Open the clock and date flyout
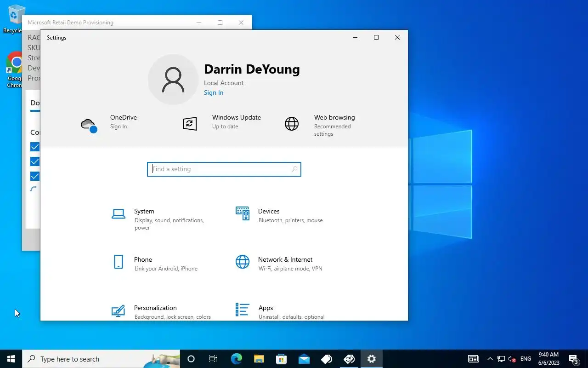Screen dimensions: 588x368 548,359
